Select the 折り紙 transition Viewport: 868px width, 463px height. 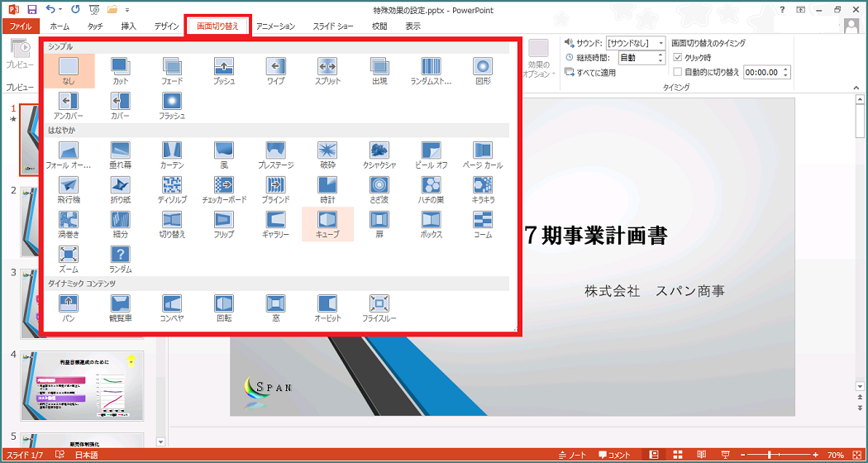pos(120,190)
